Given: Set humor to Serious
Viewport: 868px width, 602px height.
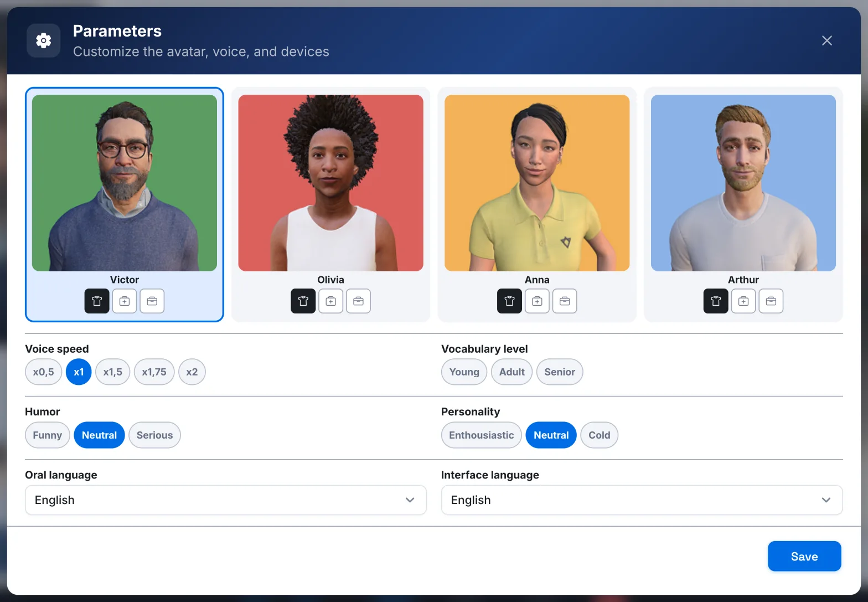Looking at the screenshot, I should tap(155, 435).
